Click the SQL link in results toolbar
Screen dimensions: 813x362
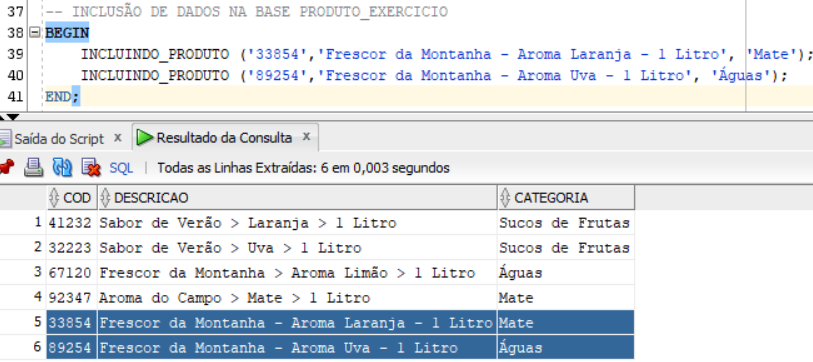121,168
